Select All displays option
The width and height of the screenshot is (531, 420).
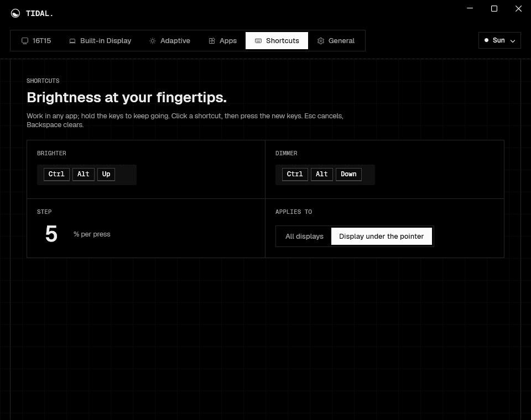(x=304, y=236)
